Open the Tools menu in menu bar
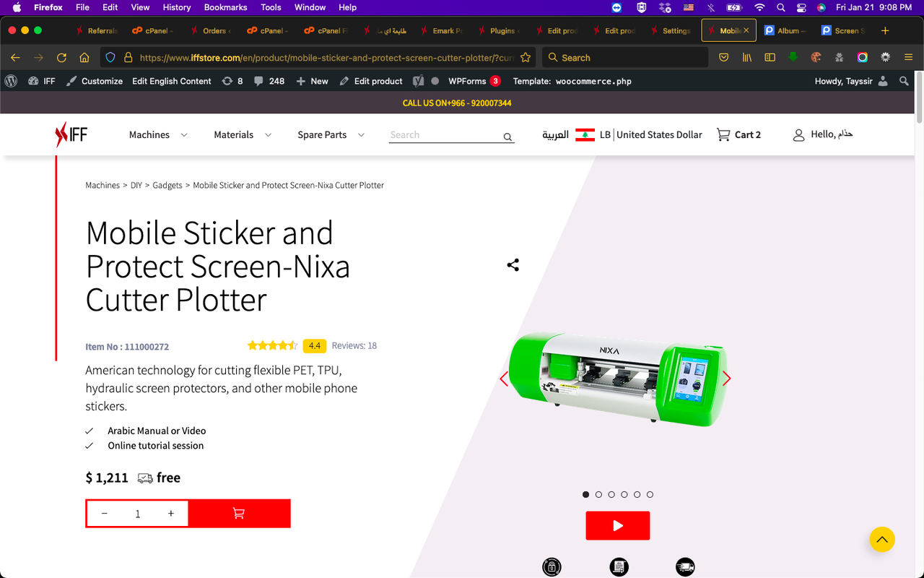 click(x=271, y=7)
